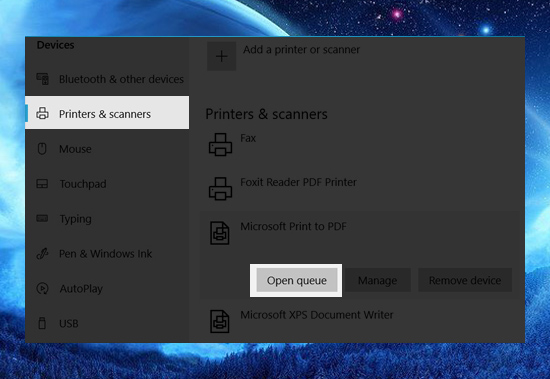Open Manage for Microsoft Print to PDF

(377, 280)
